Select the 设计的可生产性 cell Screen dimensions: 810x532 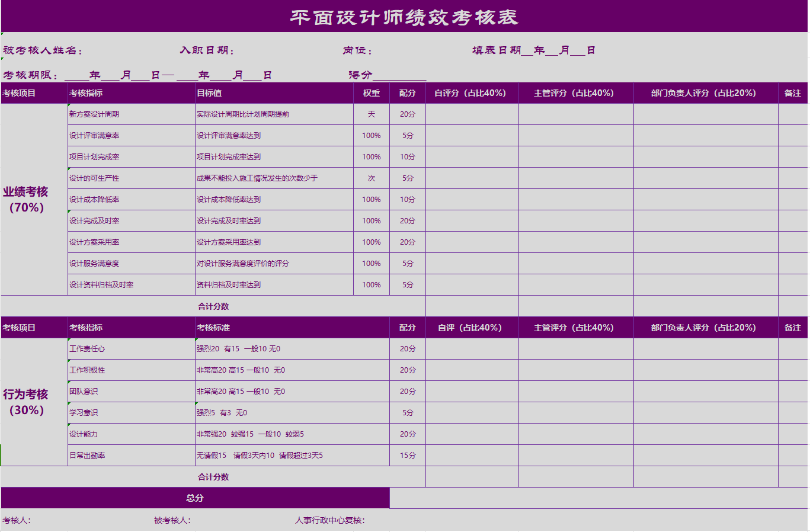tap(132, 178)
